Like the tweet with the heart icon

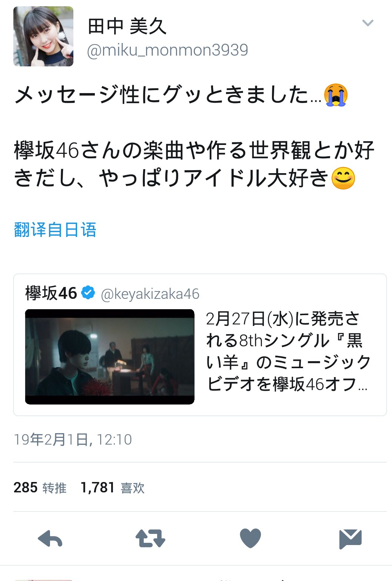click(x=250, y=538)
